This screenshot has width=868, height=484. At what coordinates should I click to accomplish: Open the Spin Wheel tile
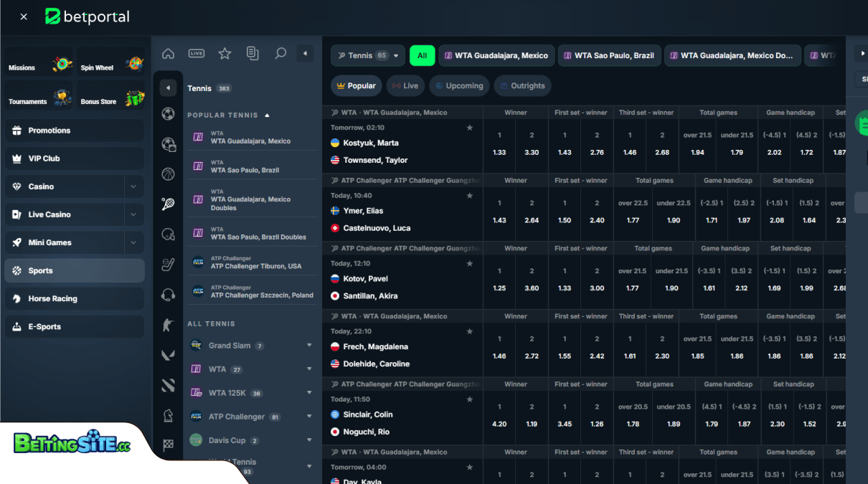tap(111, 62)
